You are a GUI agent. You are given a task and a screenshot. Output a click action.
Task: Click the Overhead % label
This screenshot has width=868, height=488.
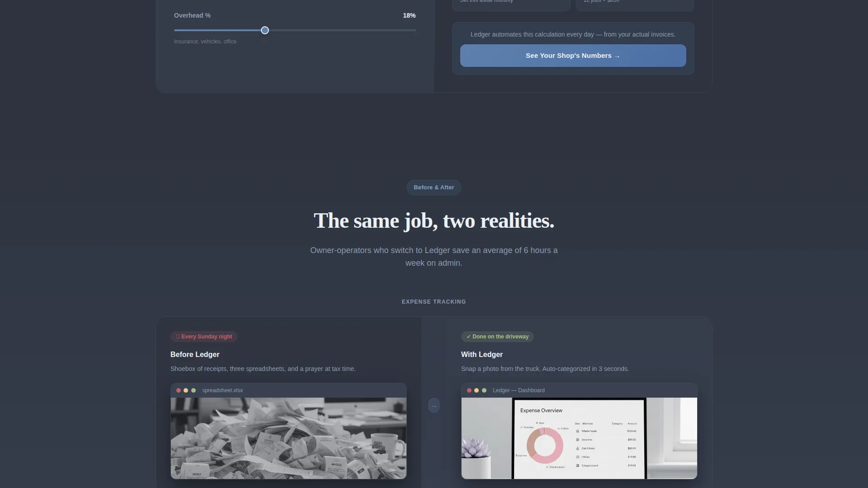point(192,15)
